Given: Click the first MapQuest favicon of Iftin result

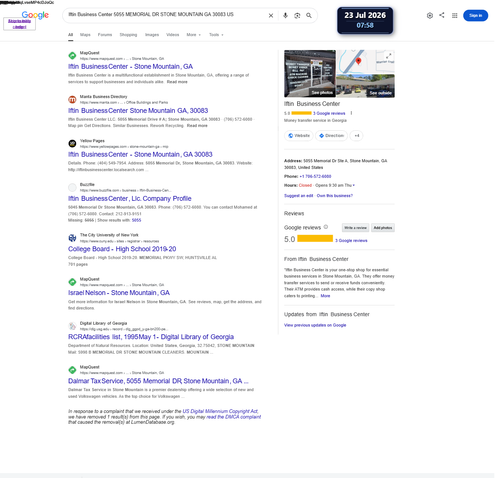Looking at the screenshot, I should [72, 56].
